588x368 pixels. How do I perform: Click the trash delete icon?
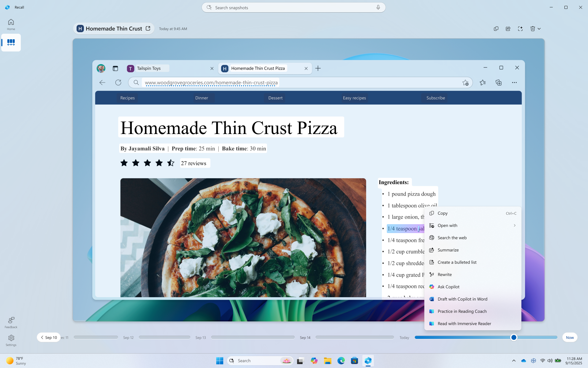533,29
